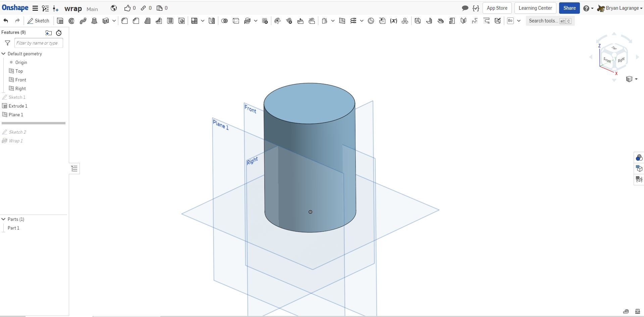Viewport: 644px width, 317px height.
Task: Select the Revolve tool icon
Action: [71, 21]
